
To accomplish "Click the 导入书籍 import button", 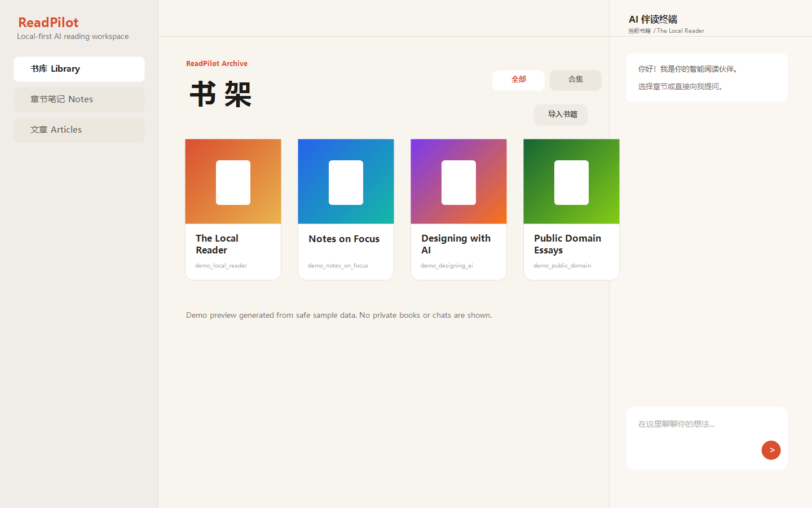I will (x=561, y=115).
